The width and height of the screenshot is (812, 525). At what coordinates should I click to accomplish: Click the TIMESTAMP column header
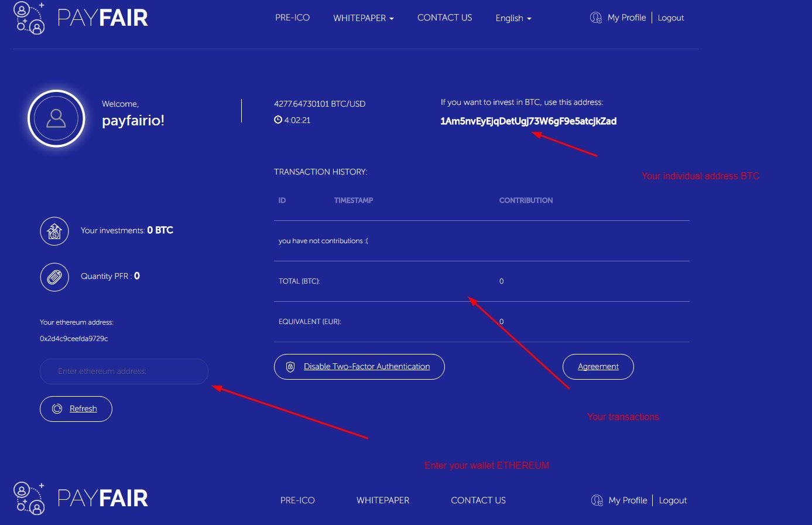point(354,200)
